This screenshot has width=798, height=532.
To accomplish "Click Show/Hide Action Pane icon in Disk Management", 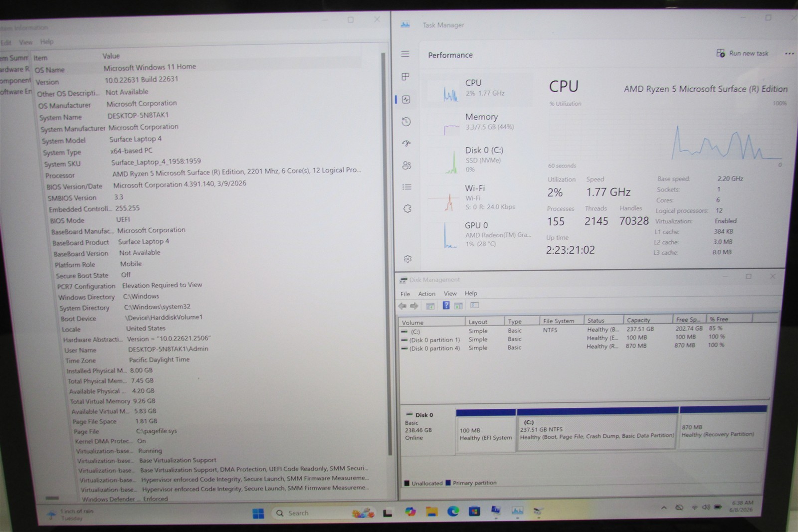I will click(459, 306).
